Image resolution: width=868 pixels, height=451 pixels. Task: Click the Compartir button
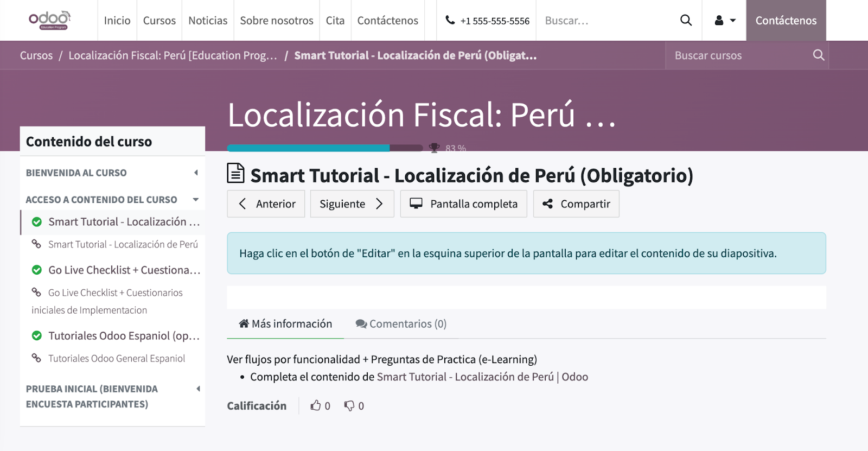[576, 204]
